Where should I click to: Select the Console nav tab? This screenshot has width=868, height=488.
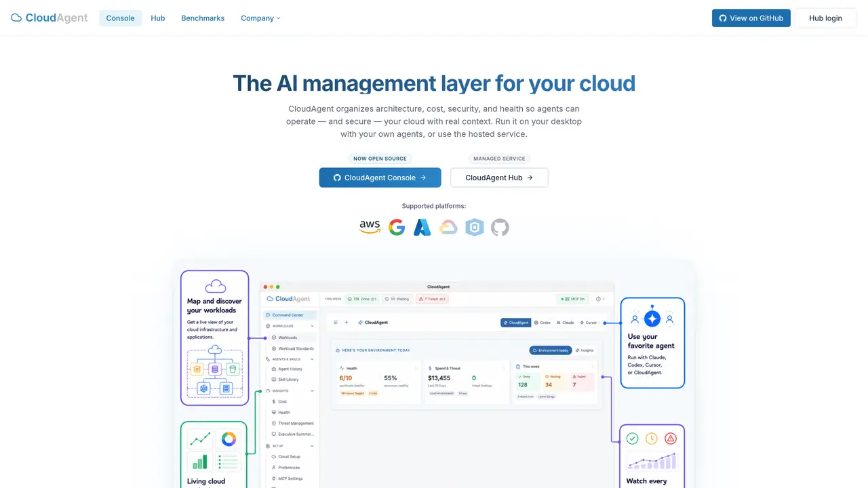pyautogui.click(x=121, y=18)
